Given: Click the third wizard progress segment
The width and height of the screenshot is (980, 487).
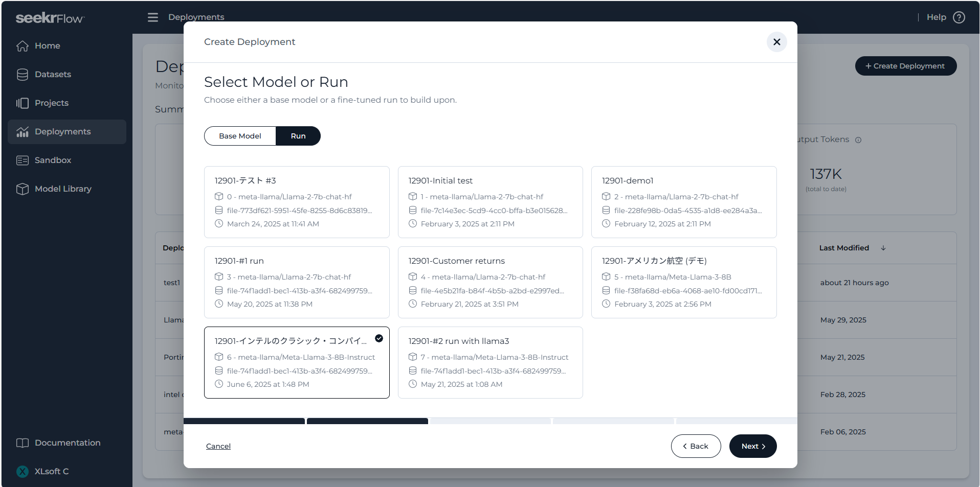Looking at the screenshot, I should click(x=491, y=421).
